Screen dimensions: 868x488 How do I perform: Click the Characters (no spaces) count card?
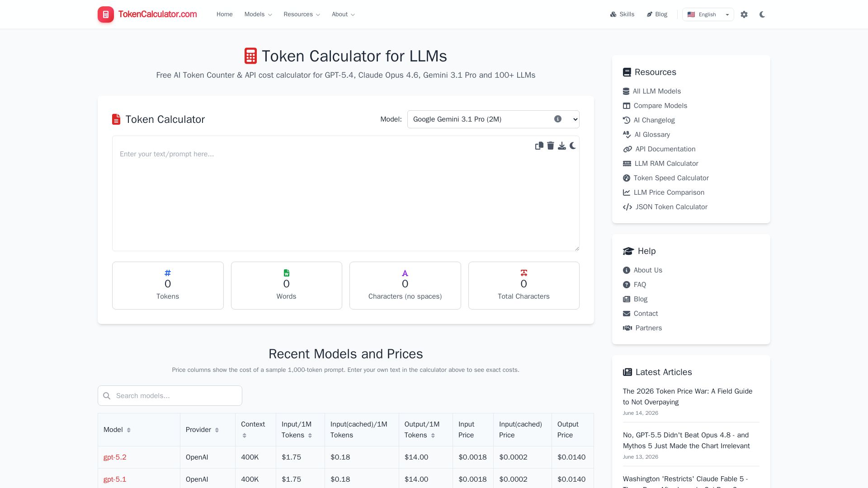coord(405,286)
